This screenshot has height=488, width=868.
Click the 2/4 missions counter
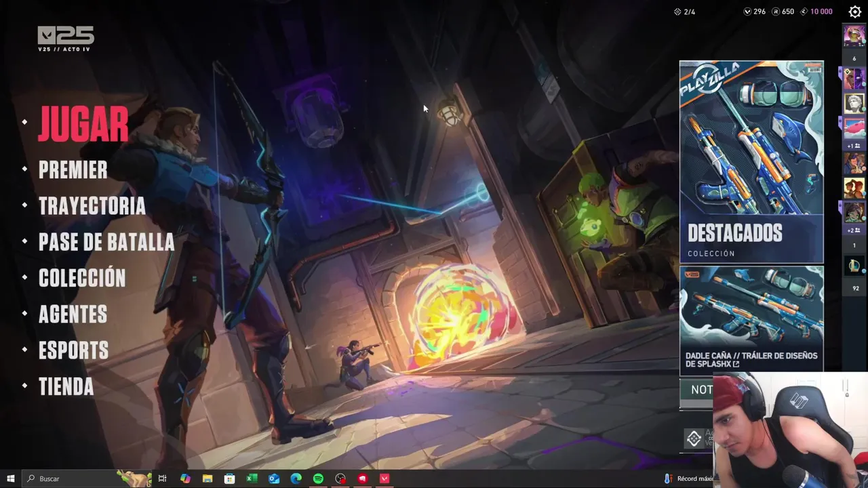point(685,12)
